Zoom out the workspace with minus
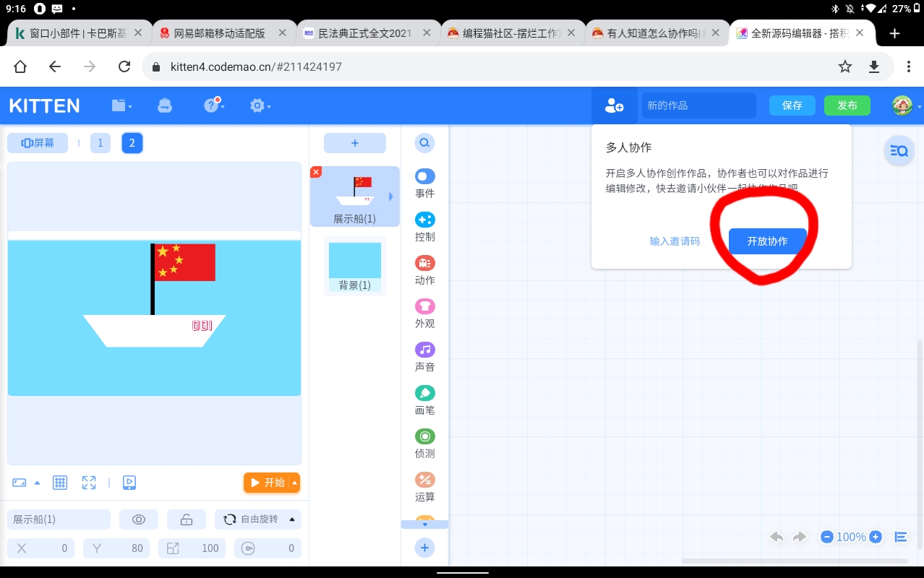This screenshot has width=924, height=578. click(827, 537)
